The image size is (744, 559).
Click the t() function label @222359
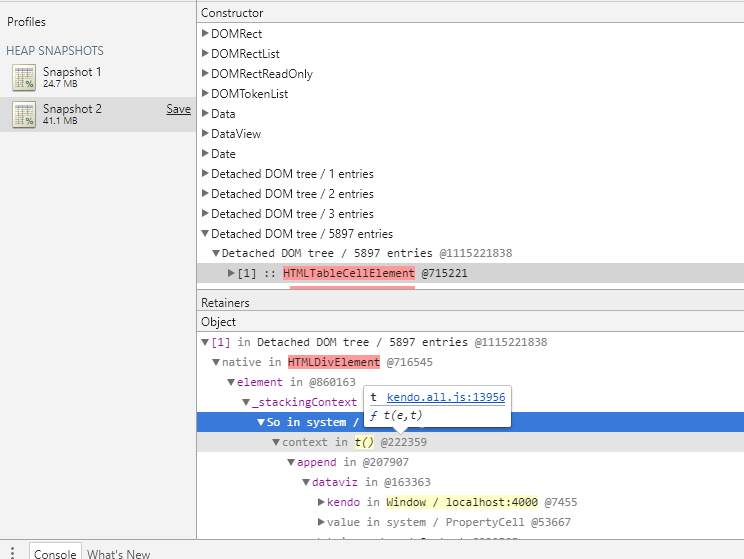pos(364,442)
